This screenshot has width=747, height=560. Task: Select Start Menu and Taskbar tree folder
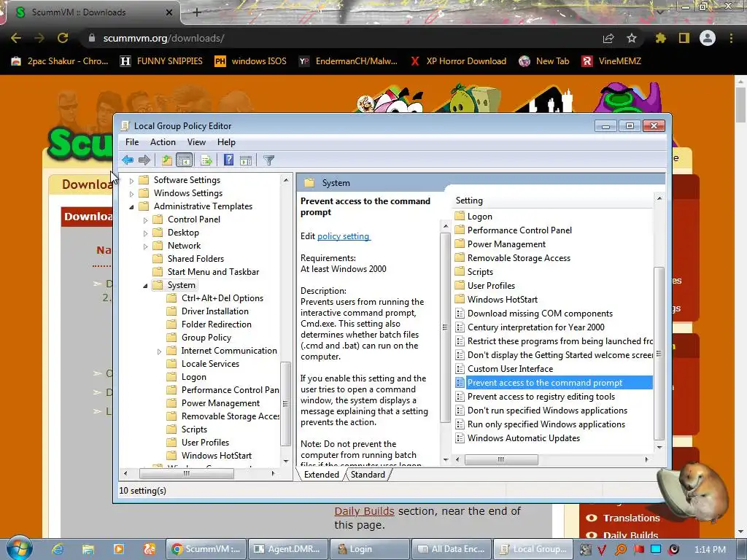(x=213, y=272)
